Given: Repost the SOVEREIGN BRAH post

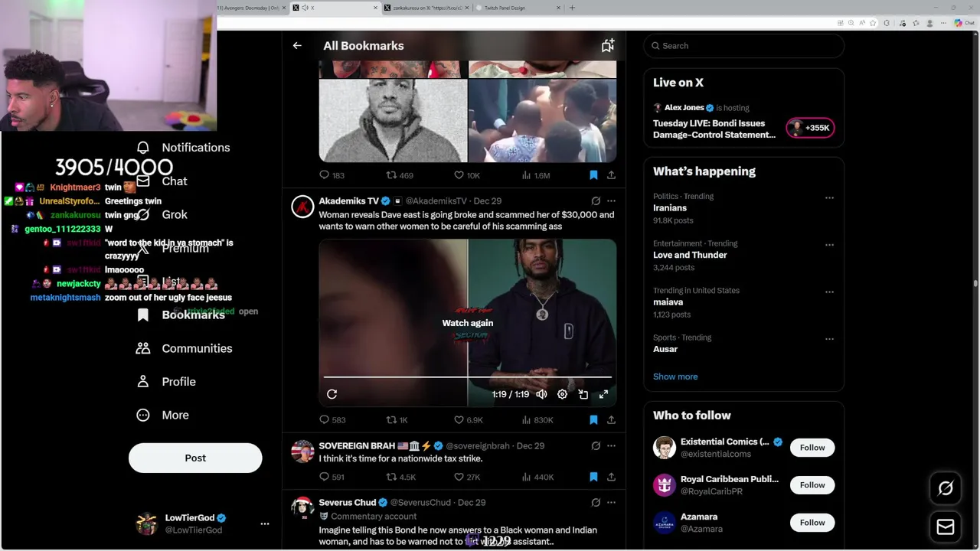Looking at the screenshot, I should coord(400,477).
